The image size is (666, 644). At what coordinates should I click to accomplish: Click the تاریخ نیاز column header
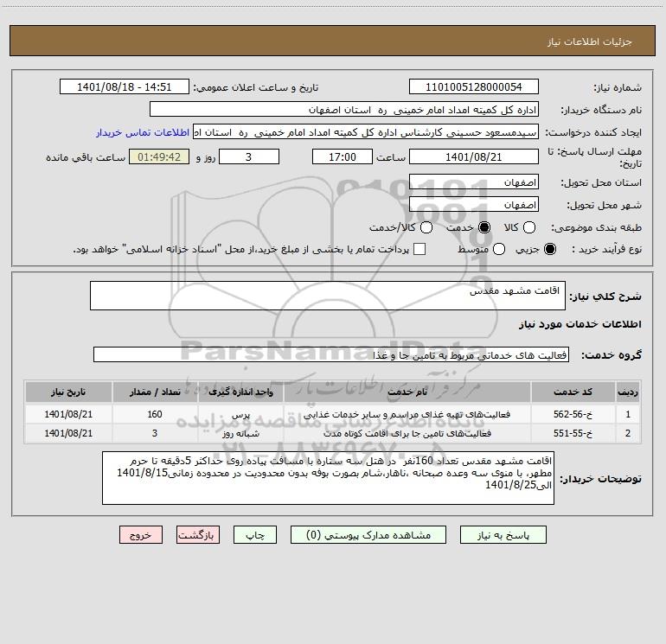pyautogui.click(x=68, y=392)
